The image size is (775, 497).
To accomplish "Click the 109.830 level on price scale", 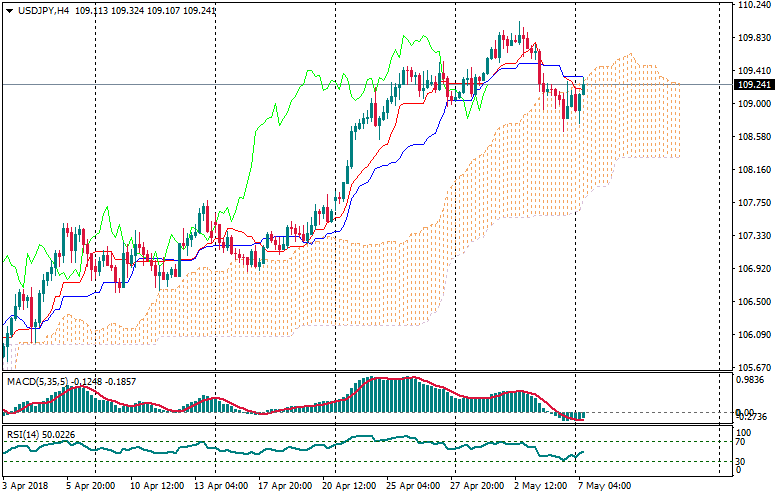I will click(749, 38).
